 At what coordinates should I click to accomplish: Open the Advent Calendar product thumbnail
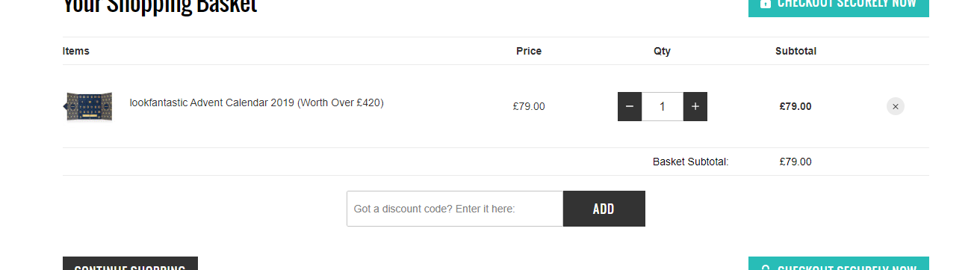[89, 106]
